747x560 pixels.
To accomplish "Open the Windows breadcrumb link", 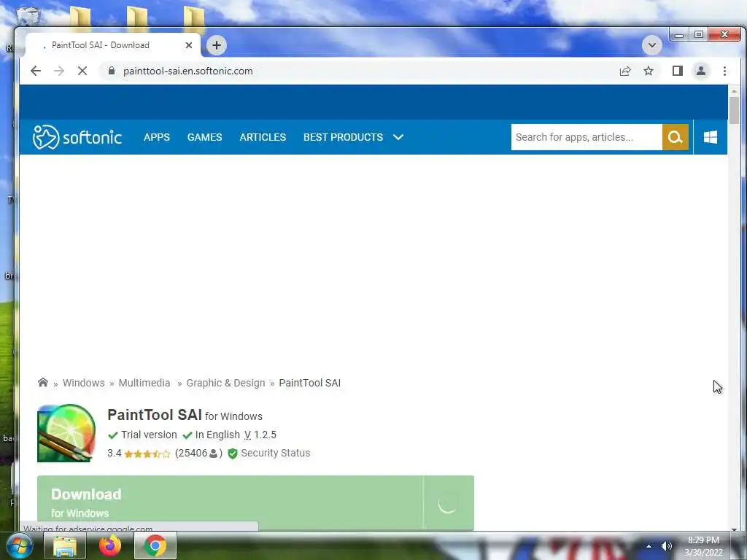I will pos(83,383).
